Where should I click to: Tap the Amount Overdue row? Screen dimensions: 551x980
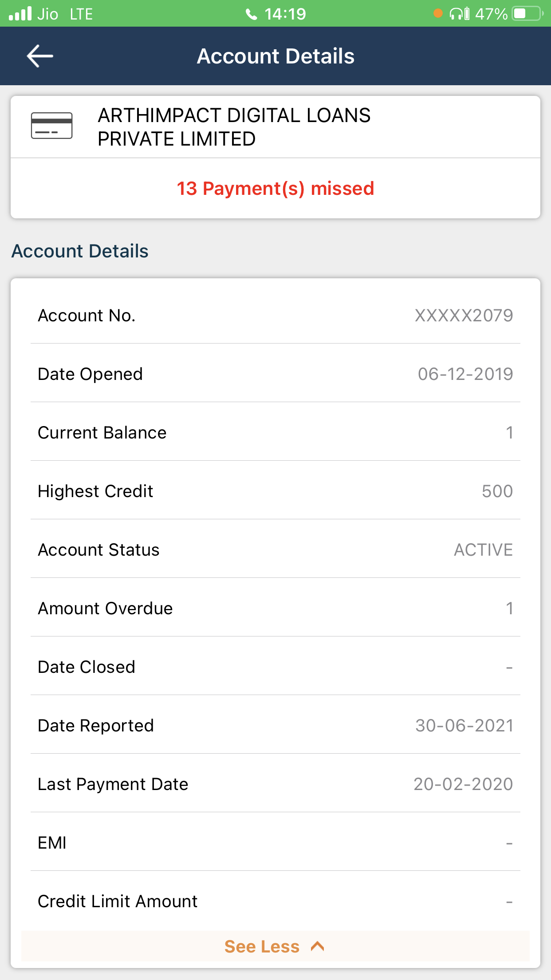coord(275,609)
